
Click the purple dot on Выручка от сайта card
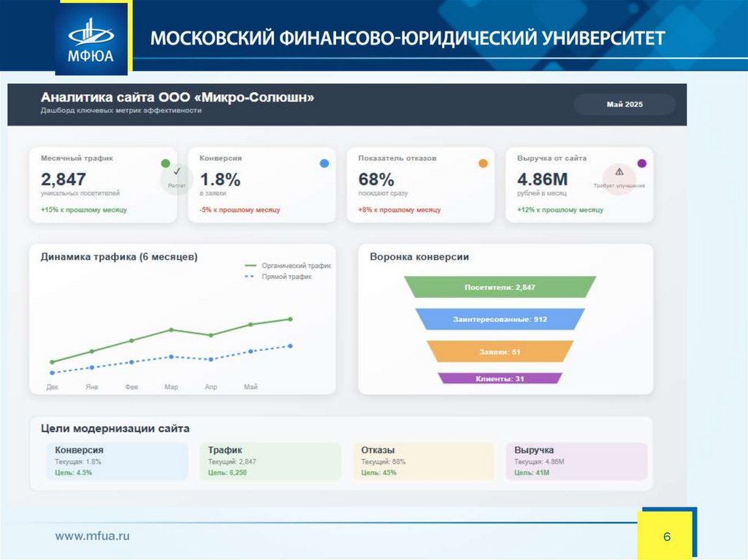point(642,164)
